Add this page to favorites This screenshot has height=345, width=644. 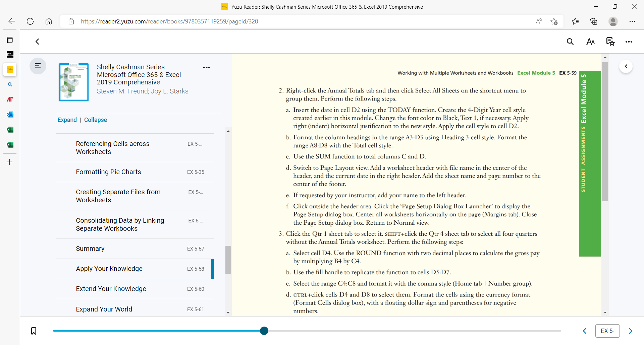554,21
